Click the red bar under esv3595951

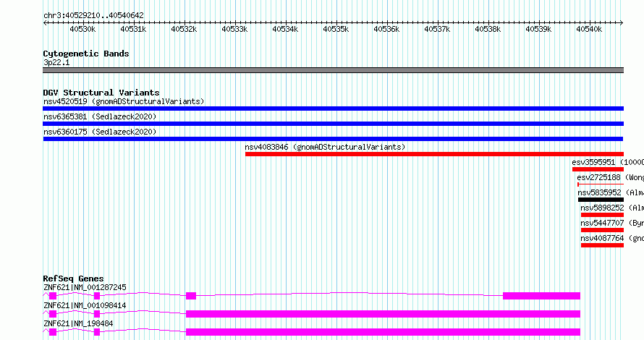598,169
